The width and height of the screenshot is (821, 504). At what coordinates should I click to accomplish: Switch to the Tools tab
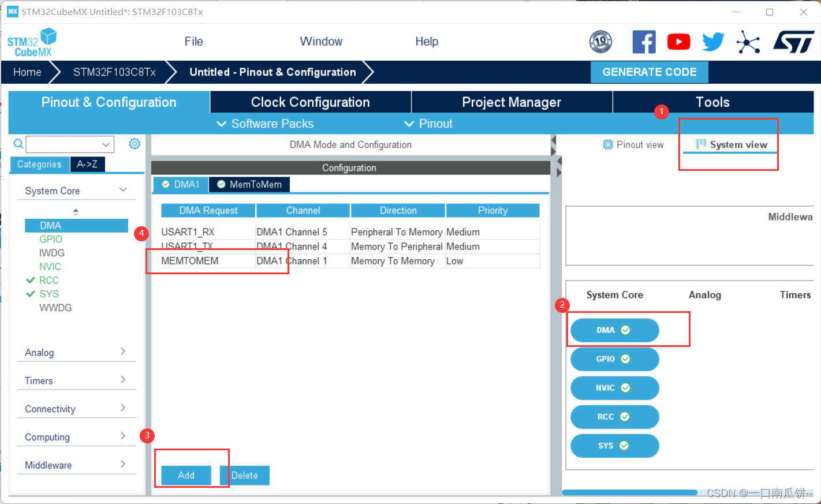(713, 102)
